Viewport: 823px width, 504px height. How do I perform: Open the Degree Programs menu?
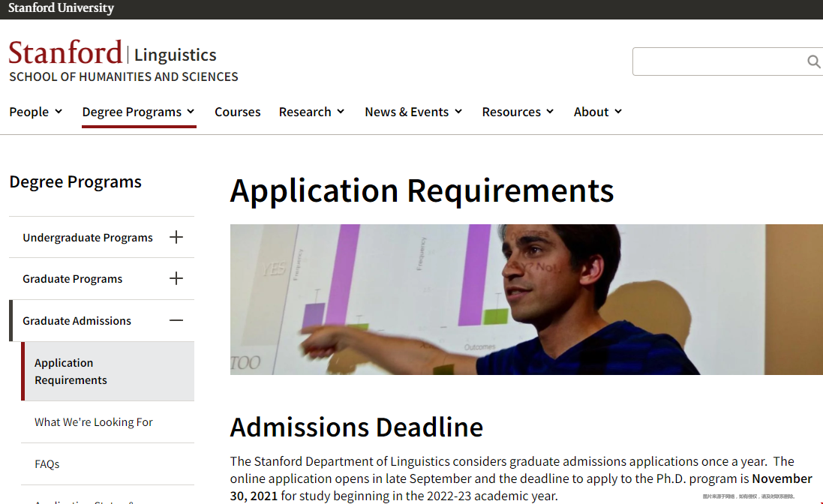pos(132,112)
